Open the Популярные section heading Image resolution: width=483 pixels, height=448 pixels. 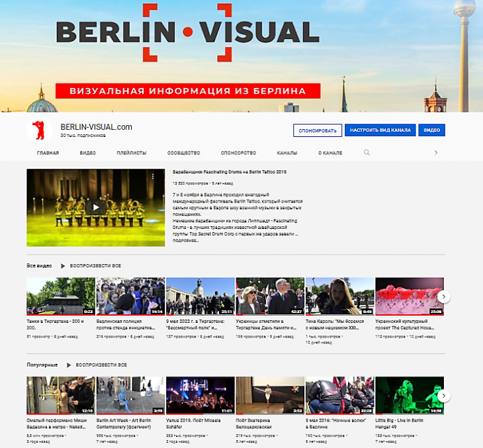coord(42,365)
